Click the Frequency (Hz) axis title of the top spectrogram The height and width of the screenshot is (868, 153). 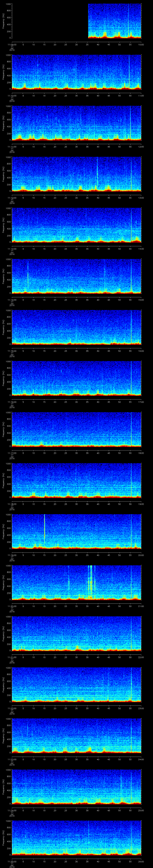pyautogui.click(x=3, y=21)
